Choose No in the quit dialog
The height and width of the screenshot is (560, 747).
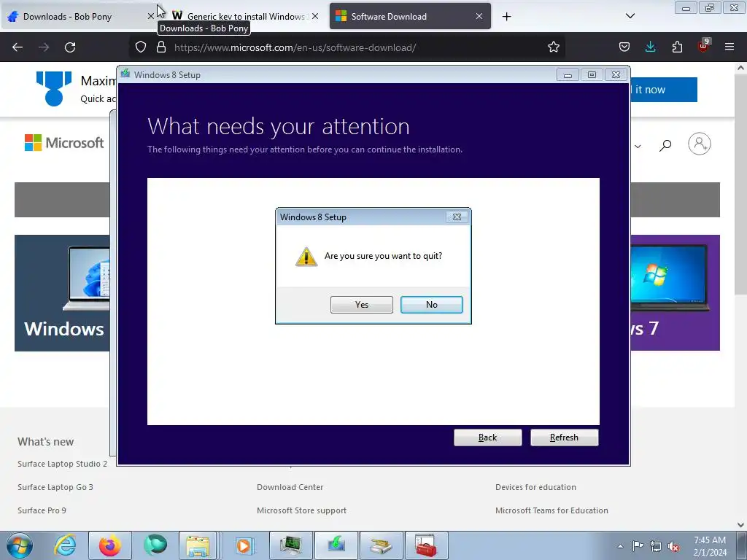(432, 305)
